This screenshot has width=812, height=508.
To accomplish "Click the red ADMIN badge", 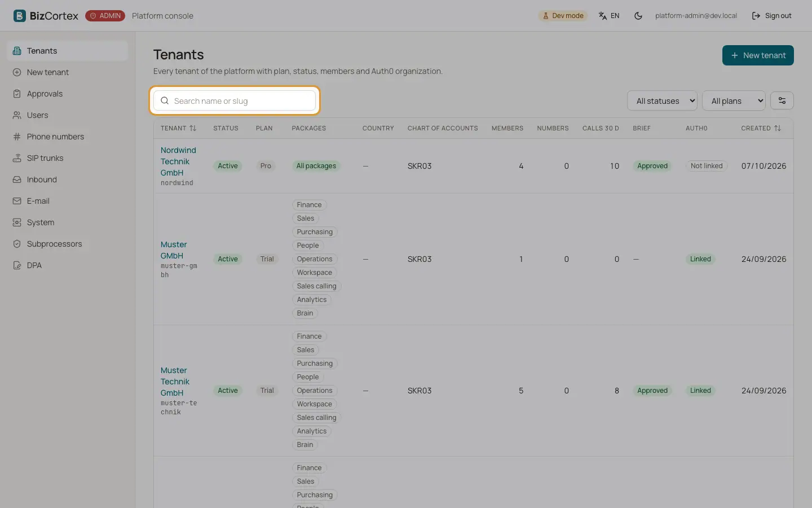I will [105, 16].
